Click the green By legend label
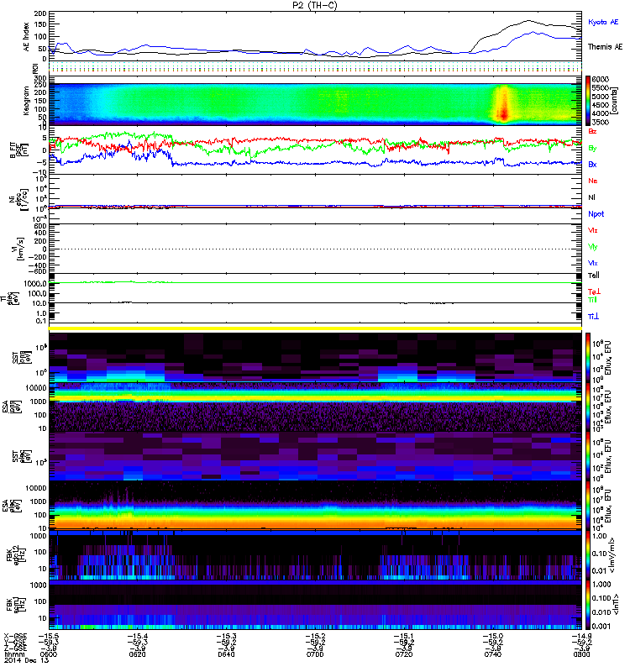 [x=592, y=149]
